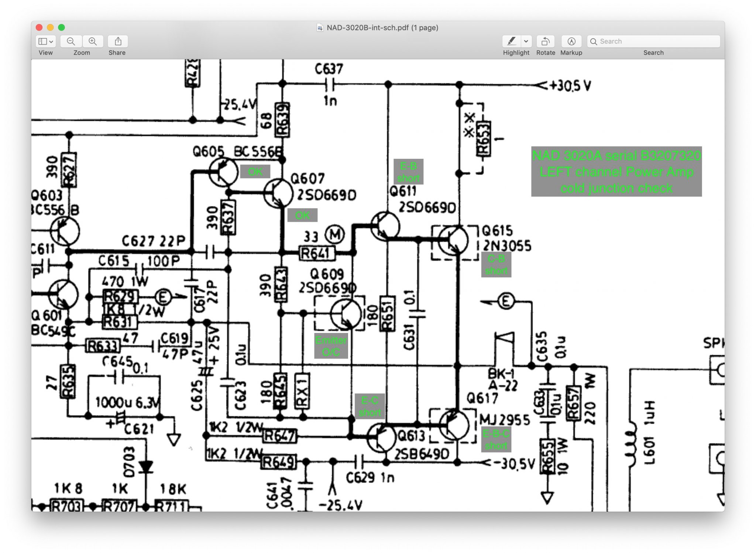Click the search magnifier icon
This screenshot has width=756, height=553.
point(594,41)
